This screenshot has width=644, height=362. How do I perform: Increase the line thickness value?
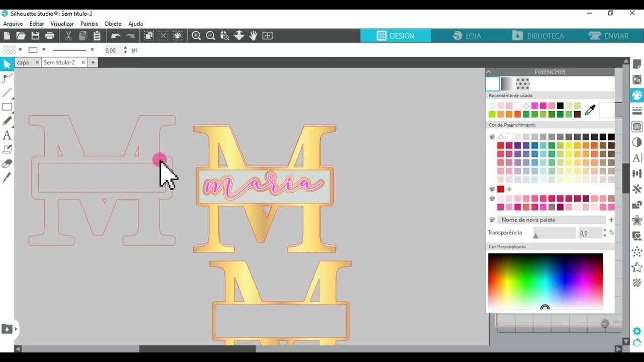pyautogui.click(x=125, y=48)
